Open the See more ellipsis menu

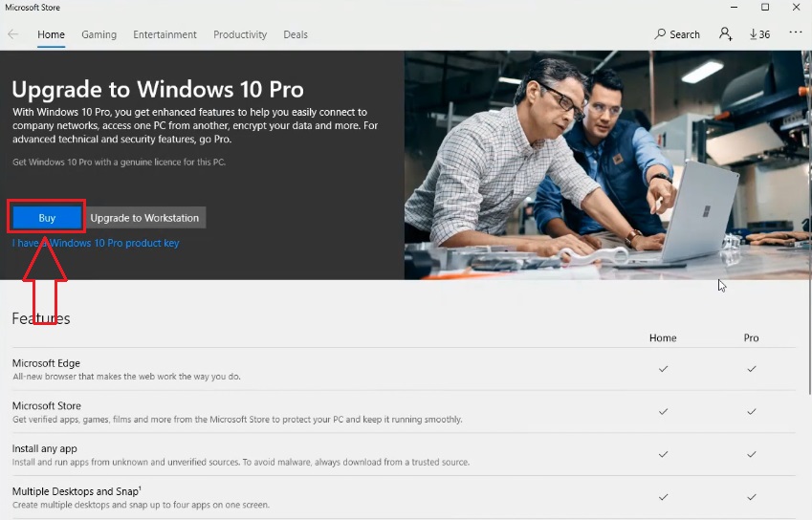(x=796, y=32)
